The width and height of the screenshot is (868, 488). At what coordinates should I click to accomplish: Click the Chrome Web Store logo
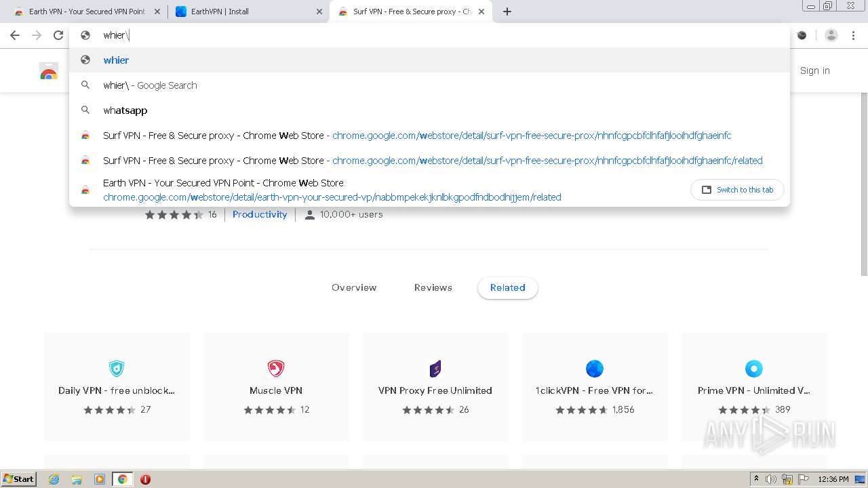[49, 70]
